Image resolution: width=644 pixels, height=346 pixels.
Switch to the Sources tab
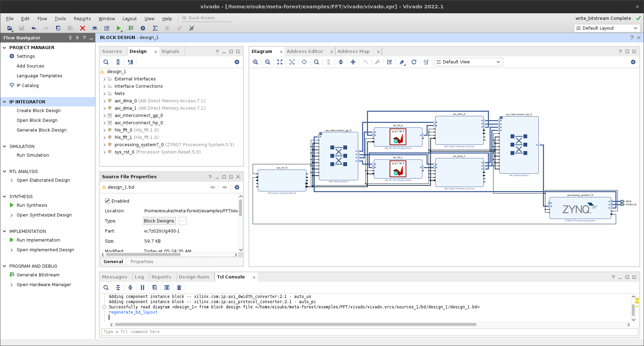[112, 52]
